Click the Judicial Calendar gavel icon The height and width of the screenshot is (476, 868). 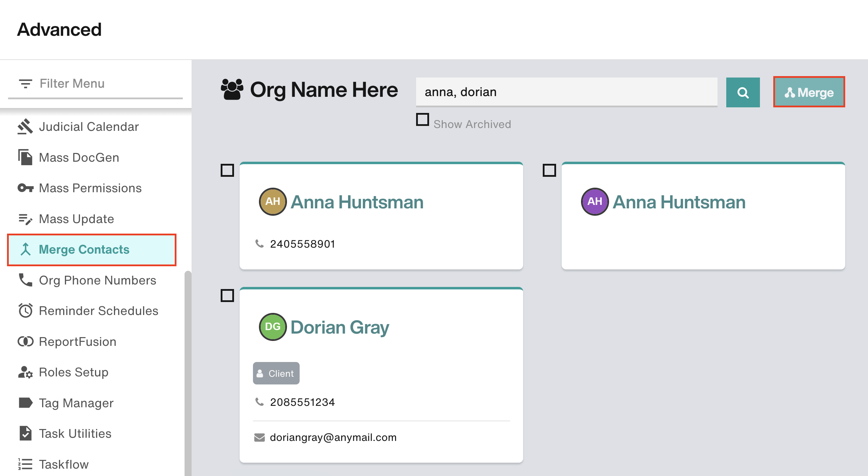[x=25, y=127]
